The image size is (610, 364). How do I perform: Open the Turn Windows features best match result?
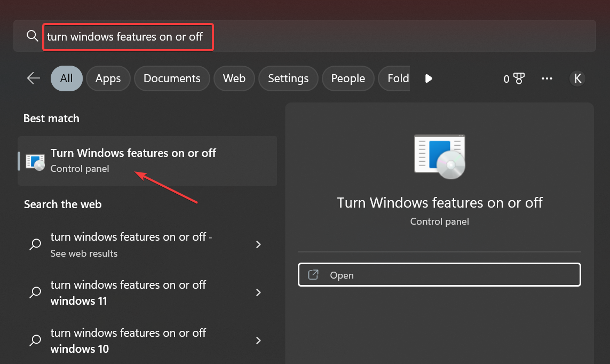click(147, 161)
